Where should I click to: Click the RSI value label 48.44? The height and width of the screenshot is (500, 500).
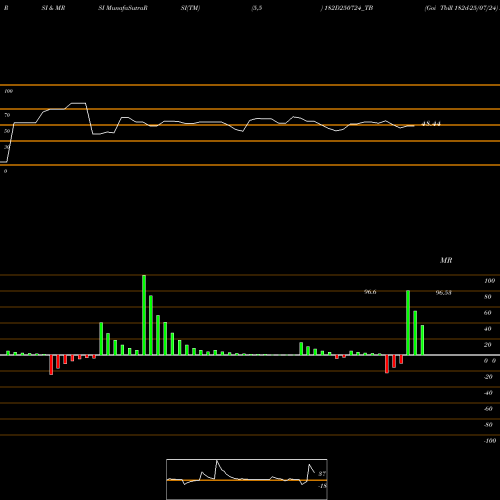431,124
